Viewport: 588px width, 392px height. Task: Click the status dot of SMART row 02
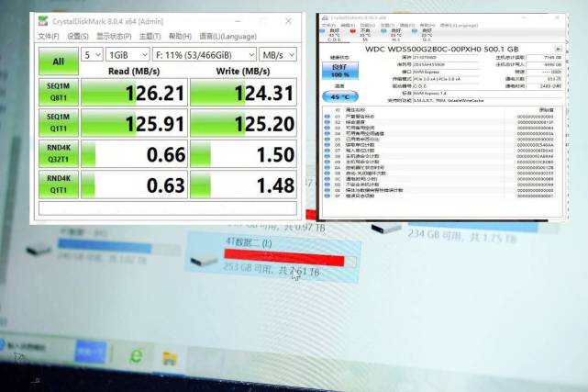(x=327, y=122)
